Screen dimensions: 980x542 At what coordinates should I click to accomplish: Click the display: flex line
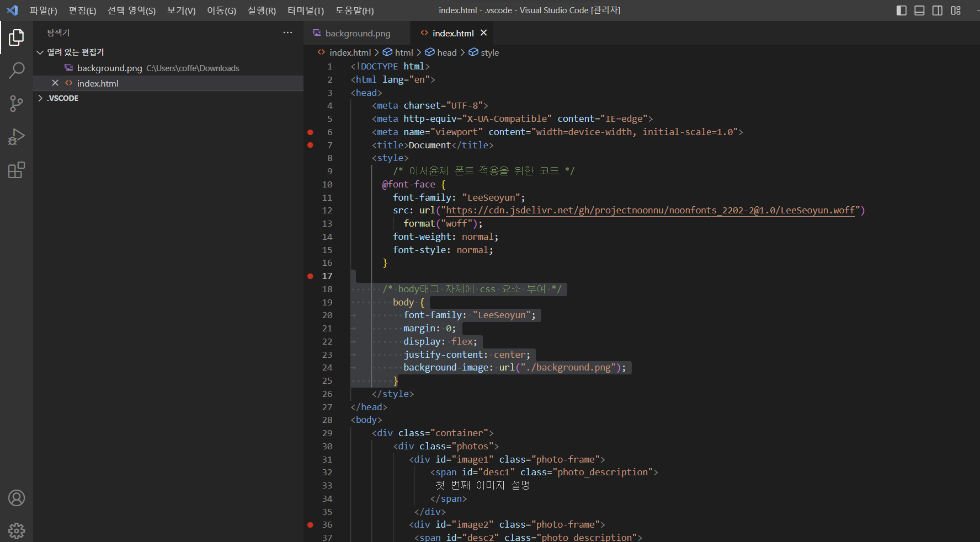pos(440,341)
